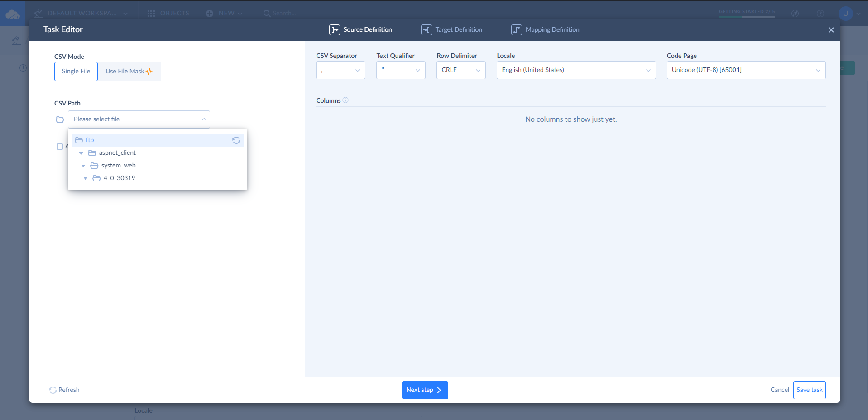This screenshot has height=420, width=868.
Task: Select the aspnet_client folder
Action: point(117,153)
